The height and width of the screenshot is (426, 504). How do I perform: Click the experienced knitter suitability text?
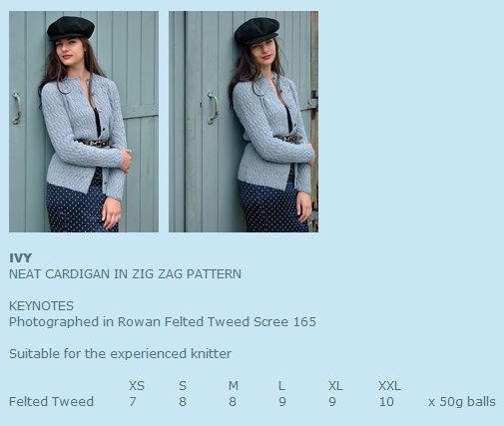120,353
